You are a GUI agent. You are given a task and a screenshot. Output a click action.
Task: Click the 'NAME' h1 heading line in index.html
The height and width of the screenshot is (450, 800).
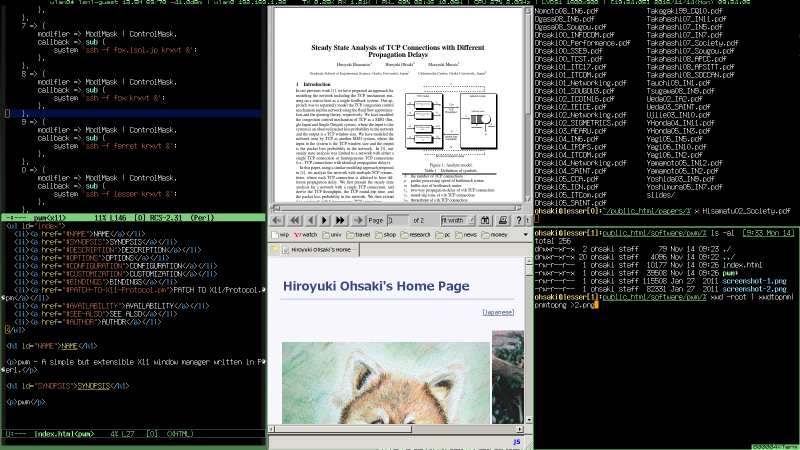[52, 346]
